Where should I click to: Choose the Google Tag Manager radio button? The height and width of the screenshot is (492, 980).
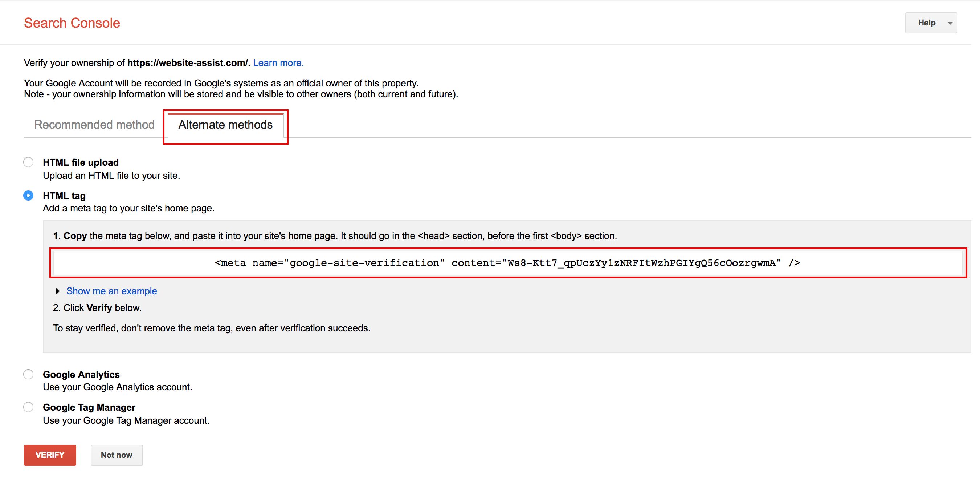(28, 407)
